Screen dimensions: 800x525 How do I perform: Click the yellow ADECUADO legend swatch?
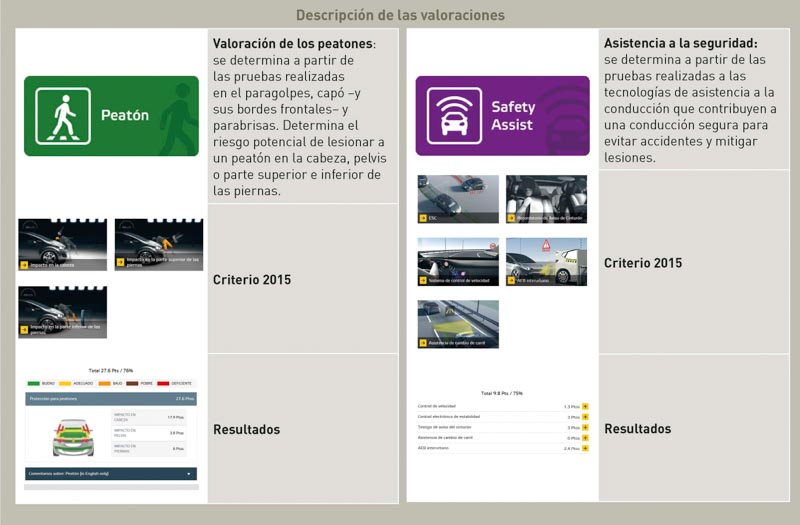tap(65, 383)
